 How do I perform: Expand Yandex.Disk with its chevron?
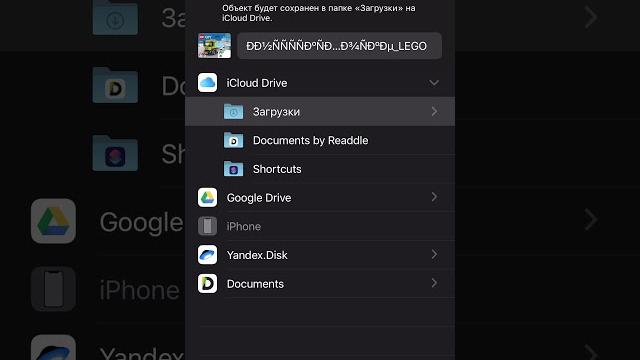434,254
